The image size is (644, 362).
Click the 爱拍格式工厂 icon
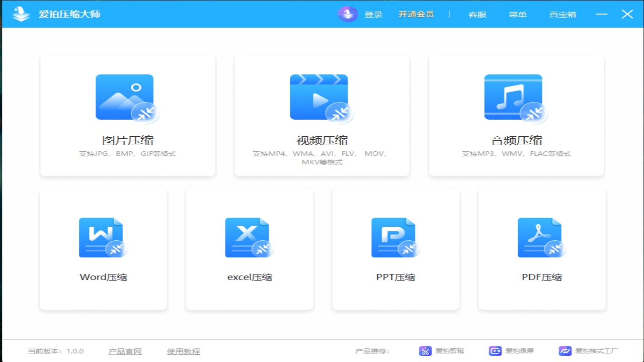click(566, 351)
